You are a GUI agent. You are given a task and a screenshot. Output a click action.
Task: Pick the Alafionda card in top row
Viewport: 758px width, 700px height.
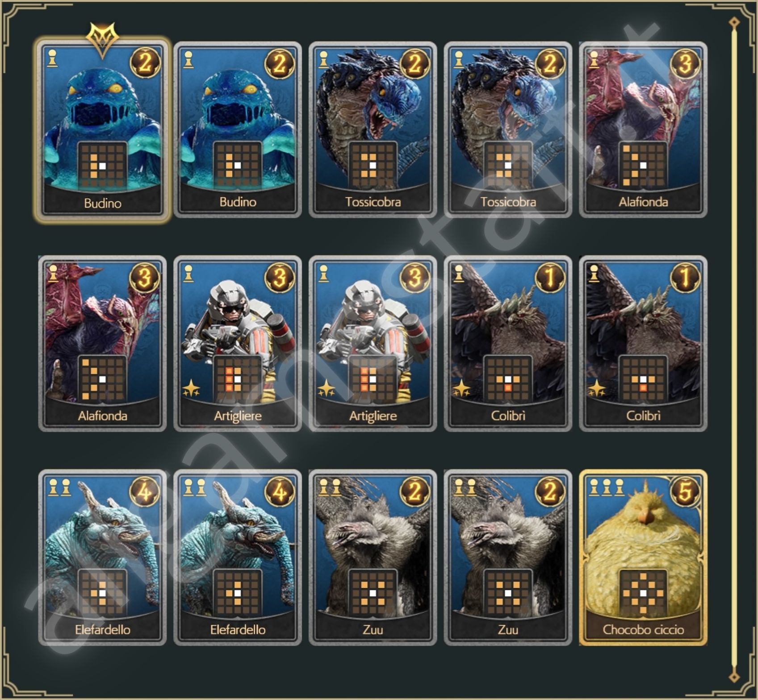[643, 130]
